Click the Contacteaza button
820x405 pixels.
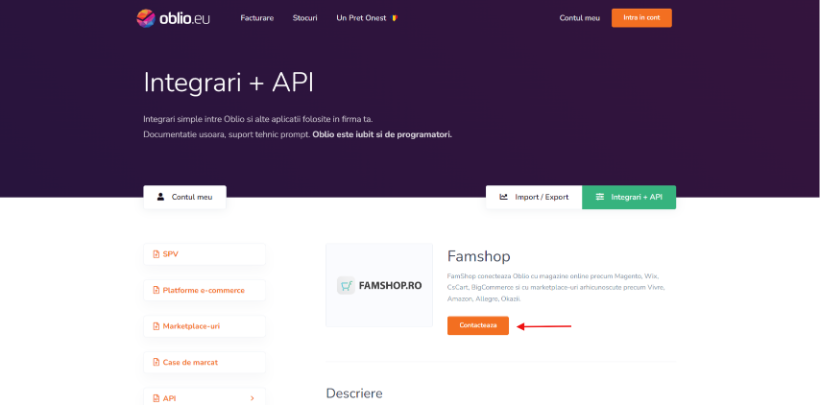[x=478, y=325]
